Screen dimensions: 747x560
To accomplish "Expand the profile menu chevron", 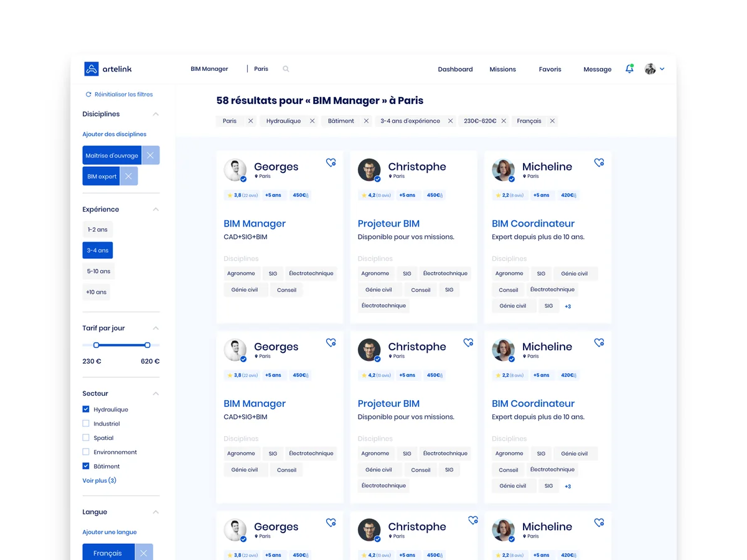I will click(x=662, y=69).
